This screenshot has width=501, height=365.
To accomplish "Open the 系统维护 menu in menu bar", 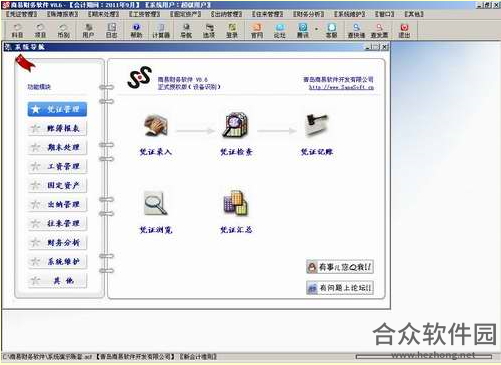I will coord(350,14).
